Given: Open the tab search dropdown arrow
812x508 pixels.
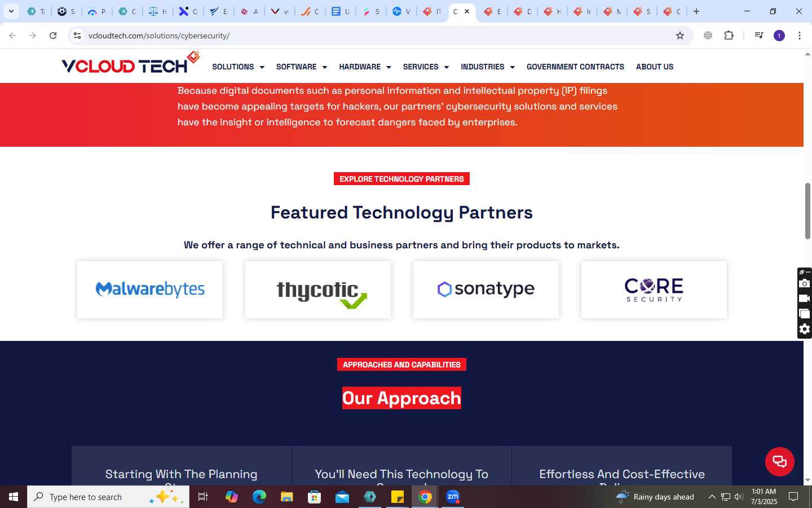Looking at the screenshot, I should pos(11,11).
